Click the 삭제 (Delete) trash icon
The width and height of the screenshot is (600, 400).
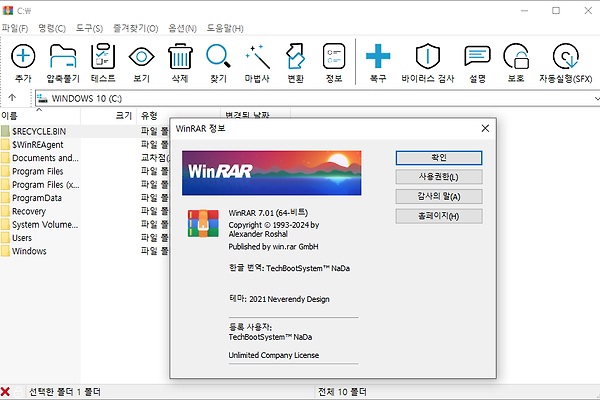[x=180, y=57]
